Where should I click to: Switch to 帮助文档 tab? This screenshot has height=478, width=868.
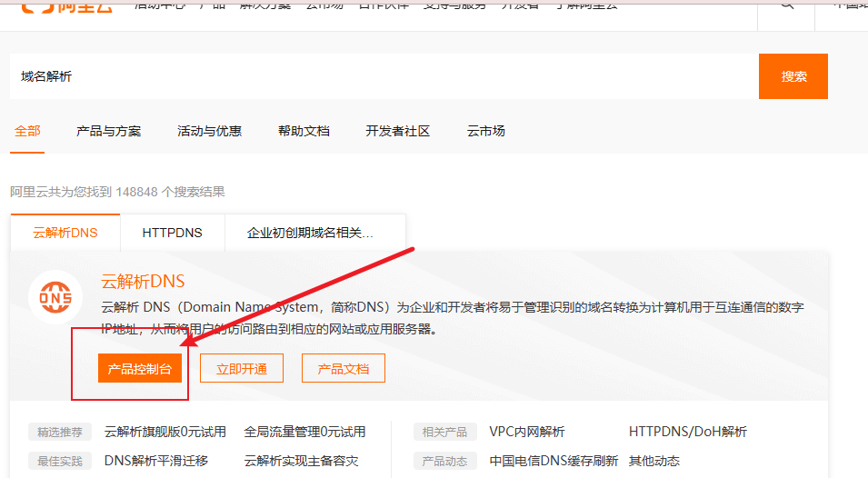[304, 131]
